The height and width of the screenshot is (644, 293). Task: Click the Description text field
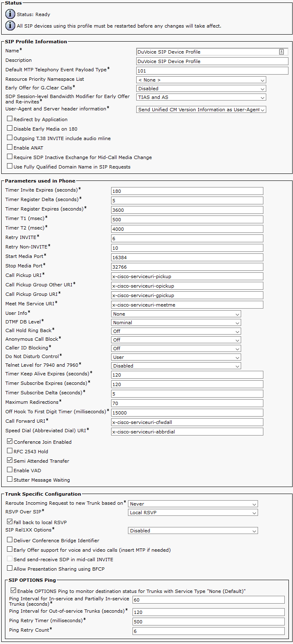212,61
